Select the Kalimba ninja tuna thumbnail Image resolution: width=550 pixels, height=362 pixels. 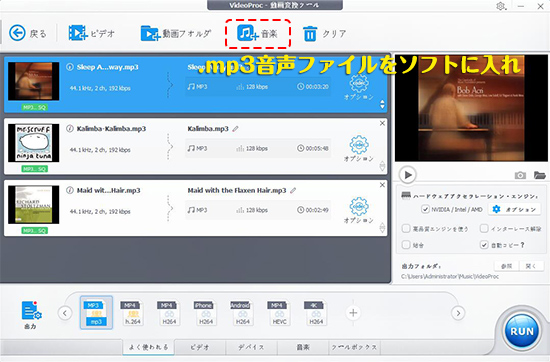pyautogui.click(x=34, y=143)
